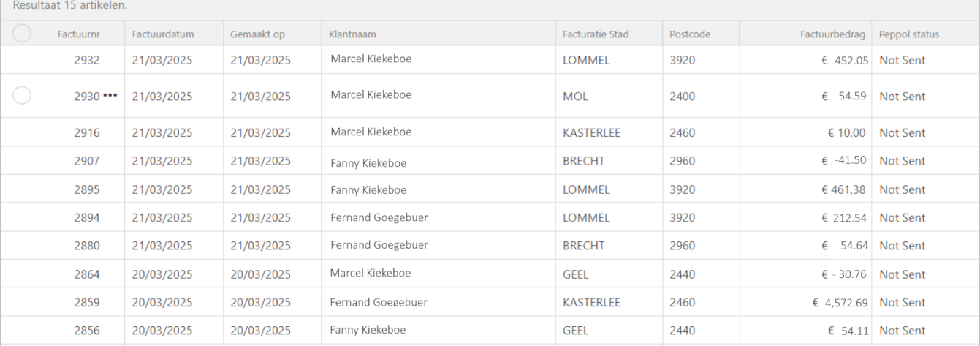Click the Facturatie Stad column header
This screenshot has width=980, height=346.
click(596, 34)
